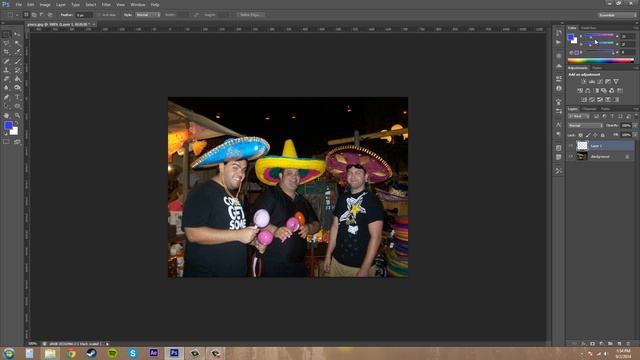Open the Image menu
The height and width of the screenshot is (360, 640).
(x=45, y=5)
